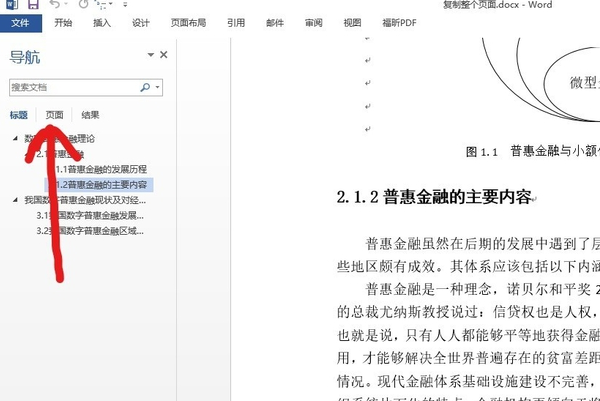Close the 导航 navigation pane
The height and width of the screenshot is (401, 600).
click(x=164, y=55)
